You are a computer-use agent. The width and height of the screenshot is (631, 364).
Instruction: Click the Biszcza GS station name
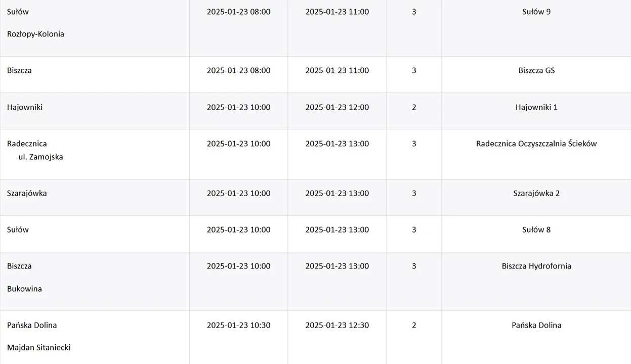point(536,70)
